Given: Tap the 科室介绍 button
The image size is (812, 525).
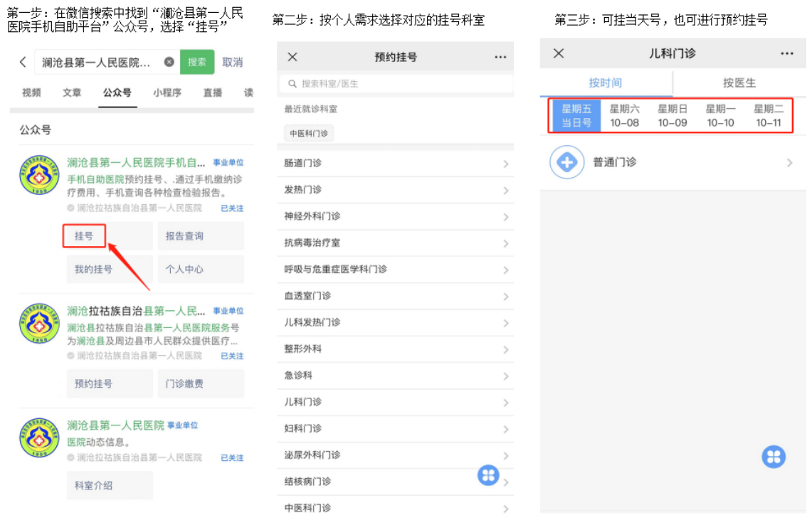Looking at the screenshot, I should point(110,486).
